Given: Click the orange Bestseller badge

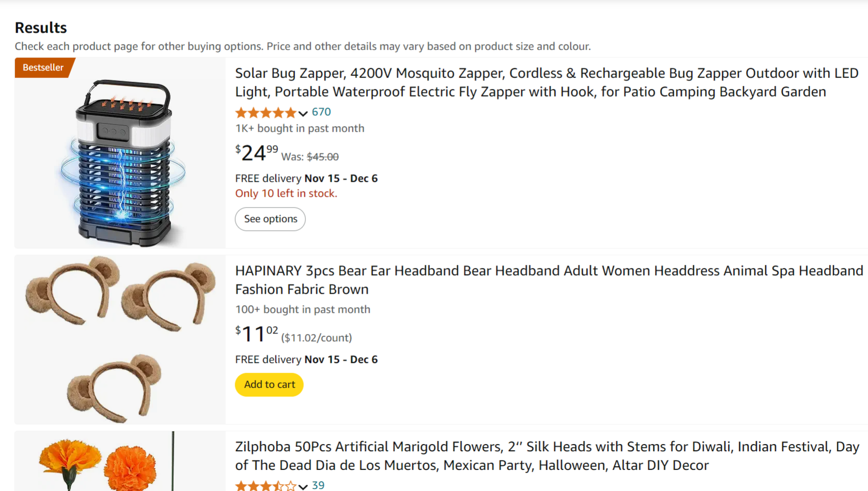Looking at the screenshot, I should pos(43,68).
